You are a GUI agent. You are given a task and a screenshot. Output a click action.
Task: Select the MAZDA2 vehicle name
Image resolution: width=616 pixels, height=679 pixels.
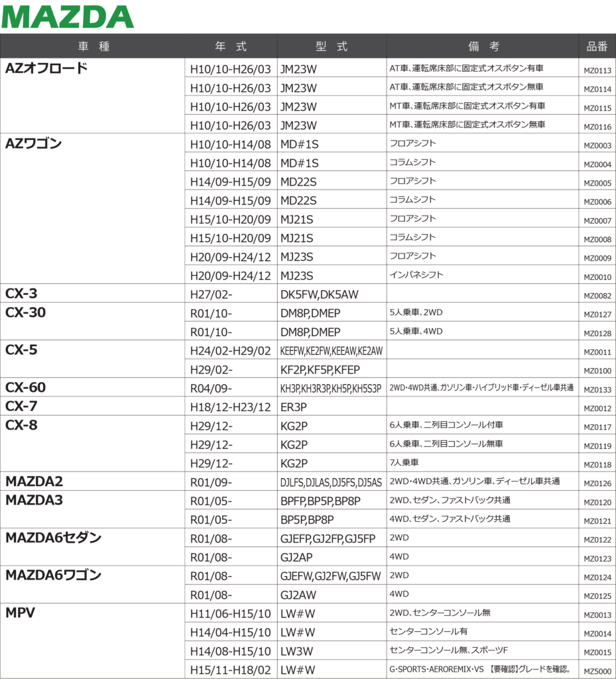point(34,481)
